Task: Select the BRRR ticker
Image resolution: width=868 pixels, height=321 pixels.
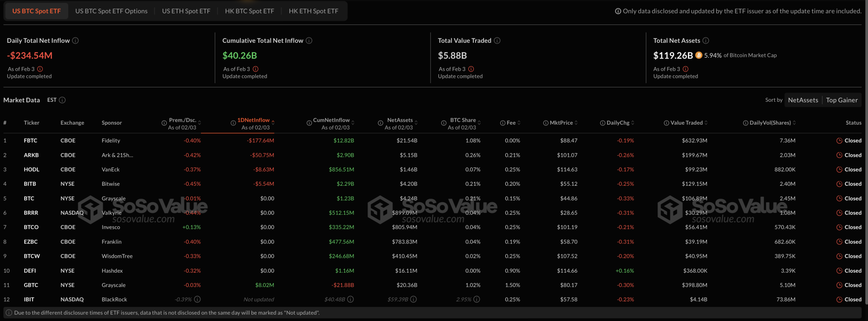Action: (31, 213)
